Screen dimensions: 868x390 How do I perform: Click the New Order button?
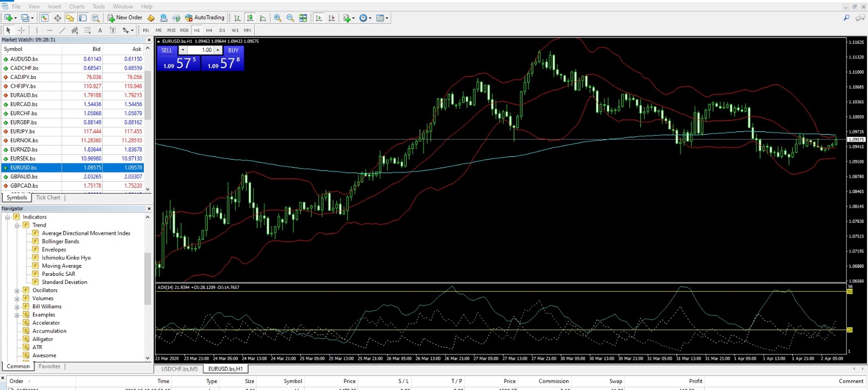[125, 18]
